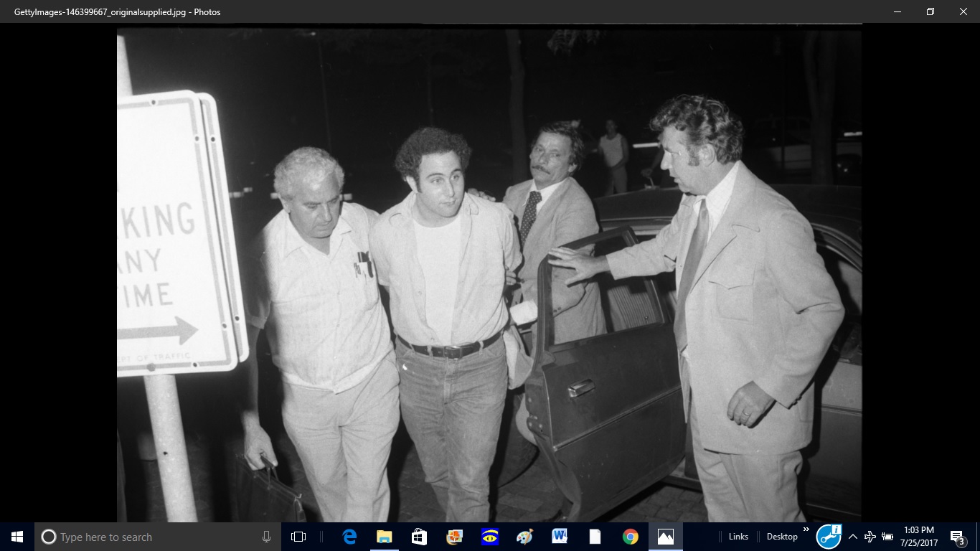Open the blue eye icon application
This screenshot has height=551, width=980.
490,537
